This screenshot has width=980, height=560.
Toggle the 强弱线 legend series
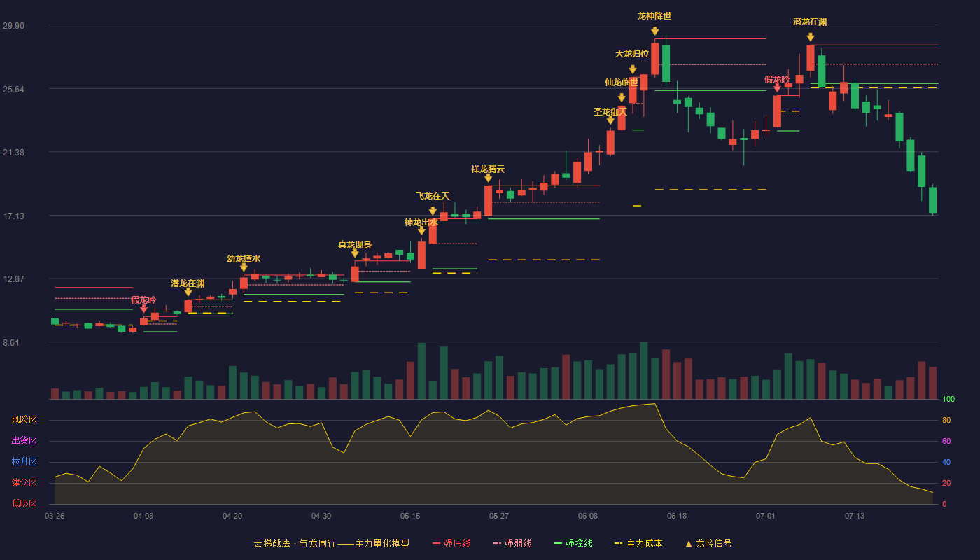tap(512, 543)
